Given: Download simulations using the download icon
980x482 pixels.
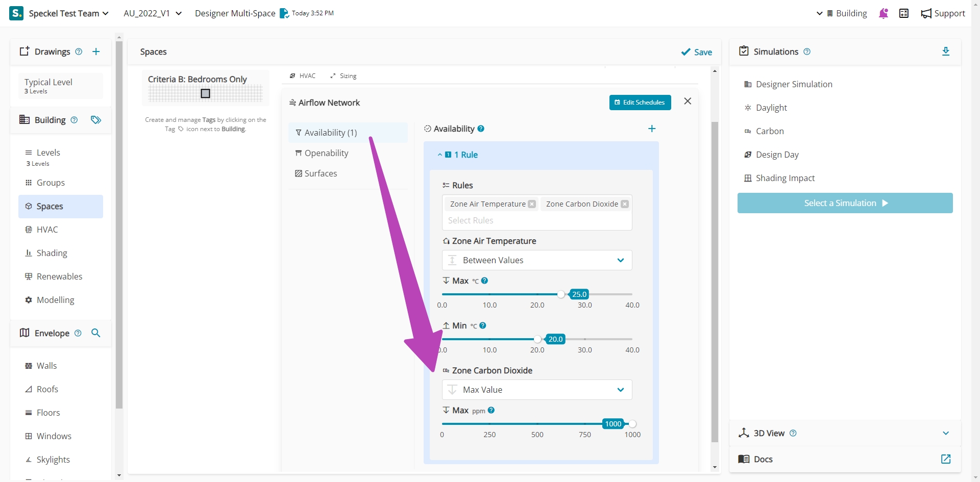Looking at the screenshot, I should [945, 52].
